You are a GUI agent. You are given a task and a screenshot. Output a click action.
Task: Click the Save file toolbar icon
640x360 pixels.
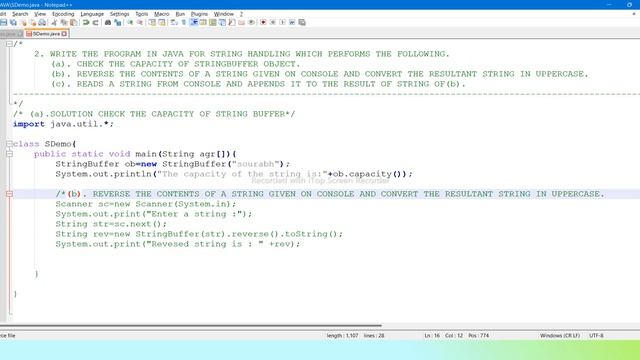click(3, 22)
